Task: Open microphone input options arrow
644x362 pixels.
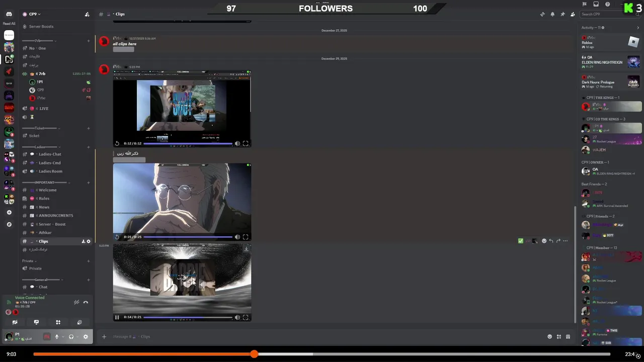Action: [63, 337]
